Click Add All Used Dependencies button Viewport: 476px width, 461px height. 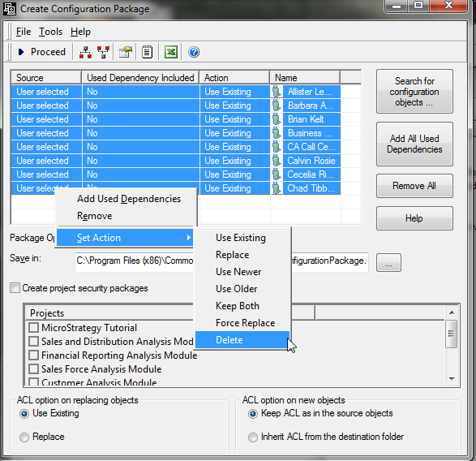[x=414, y=144]
